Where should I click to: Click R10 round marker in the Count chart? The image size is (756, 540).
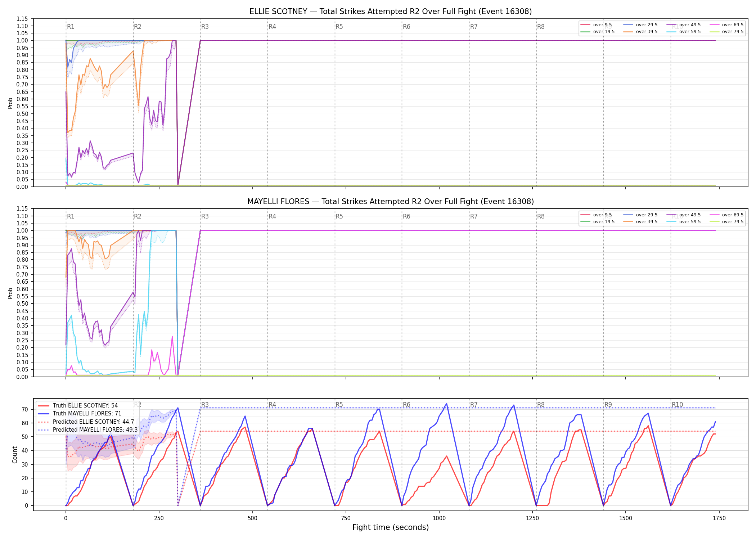coord(677,405)
